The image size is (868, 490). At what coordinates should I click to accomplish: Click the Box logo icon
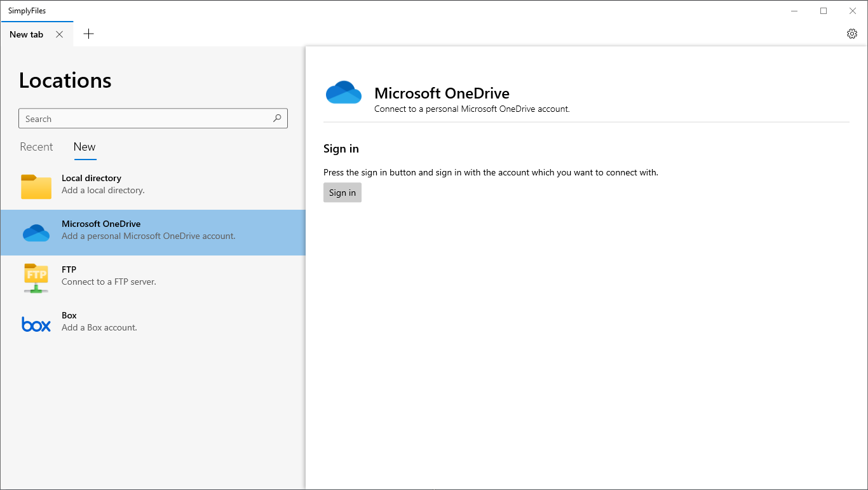(x=36, y=324)
